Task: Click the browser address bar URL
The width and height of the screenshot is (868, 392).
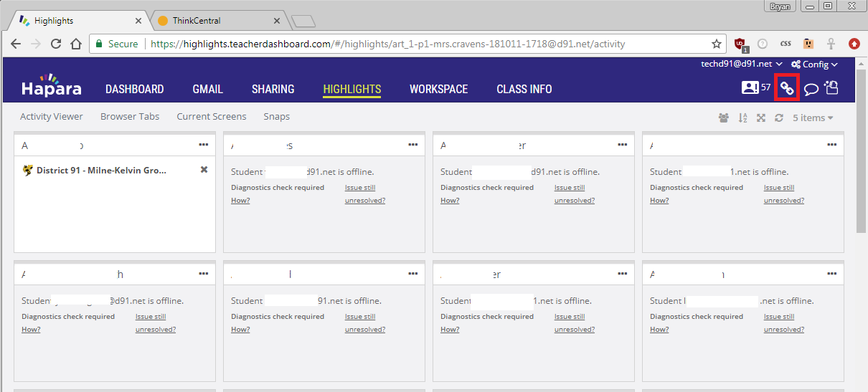Action: pyautogui.click(x=387, y=44)
